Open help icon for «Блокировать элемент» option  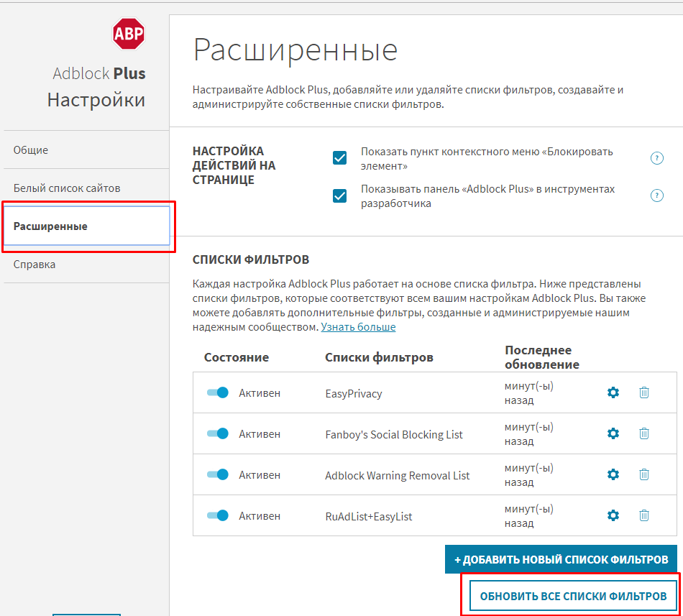[x=657, y=158]
